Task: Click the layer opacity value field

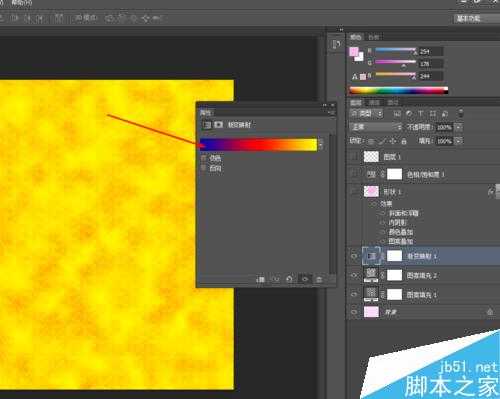Action: pyautogui.click(x=444, y=127)
